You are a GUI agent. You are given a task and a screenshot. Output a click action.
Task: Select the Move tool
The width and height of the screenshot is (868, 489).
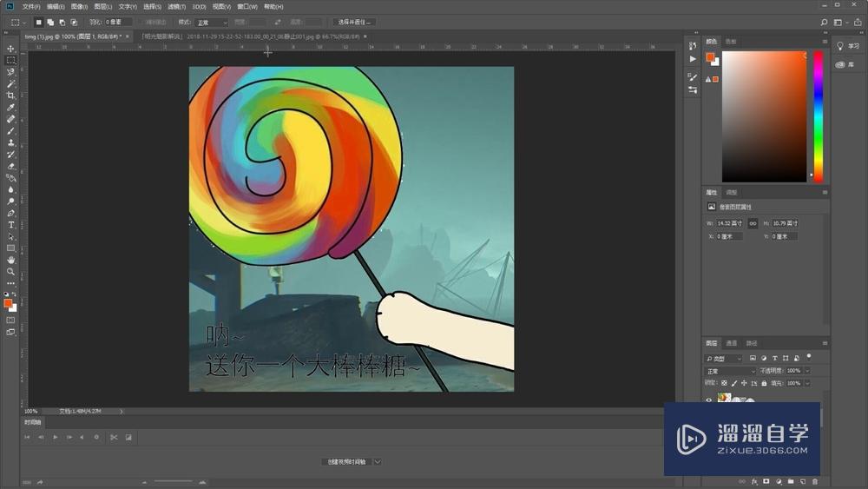11,49
